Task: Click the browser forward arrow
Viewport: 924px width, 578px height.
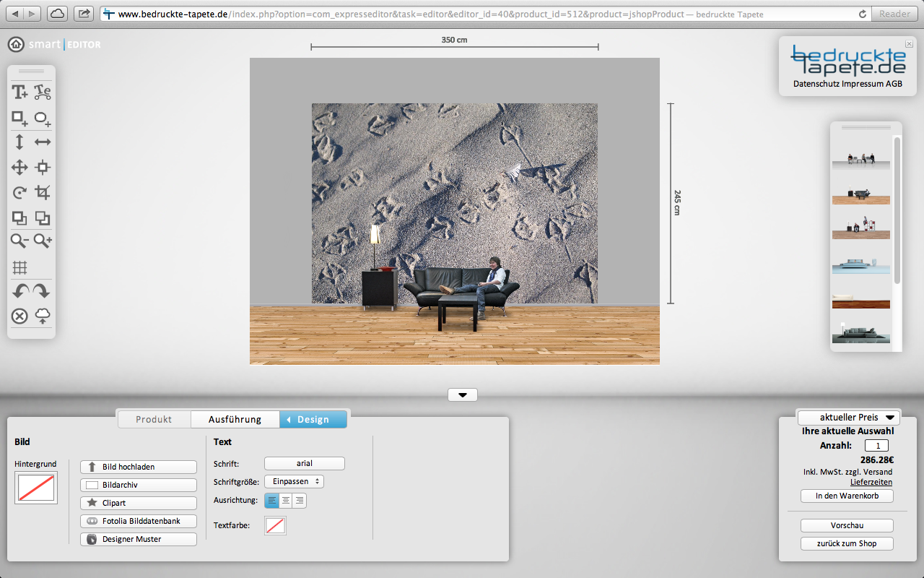Action: click(33, 14)
